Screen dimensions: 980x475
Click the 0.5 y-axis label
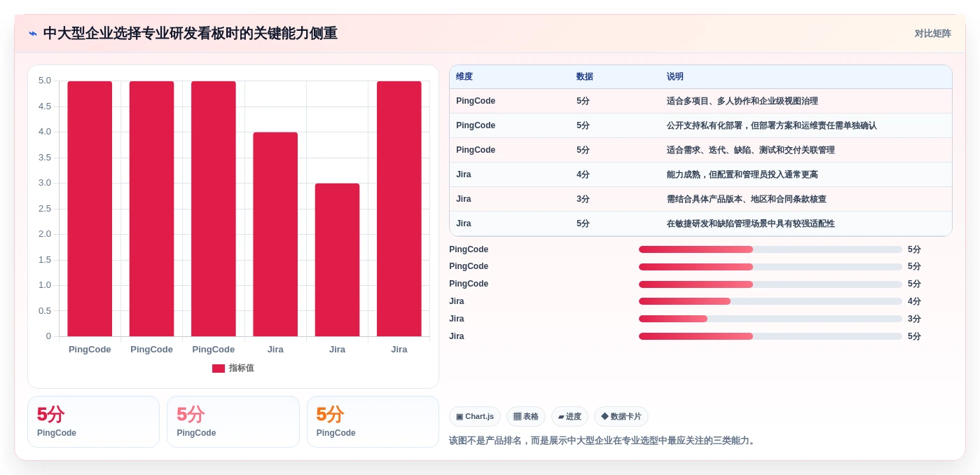click(45, 311)
